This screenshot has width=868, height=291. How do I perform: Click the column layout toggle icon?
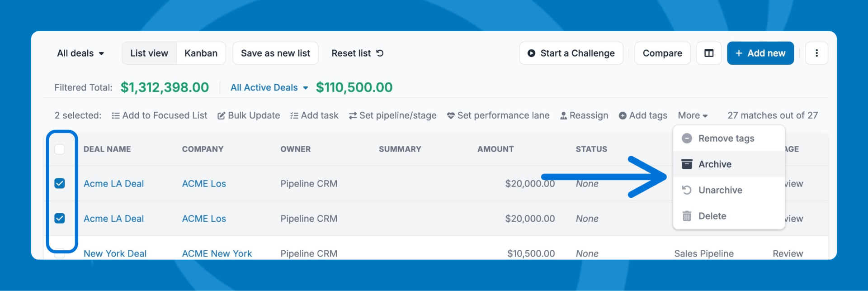pos(708,53)
